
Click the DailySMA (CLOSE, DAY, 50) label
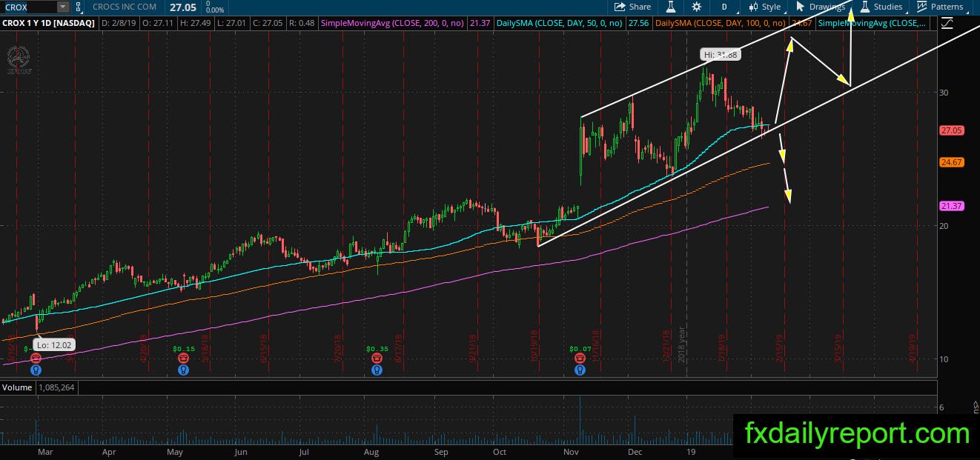(561, 24)
